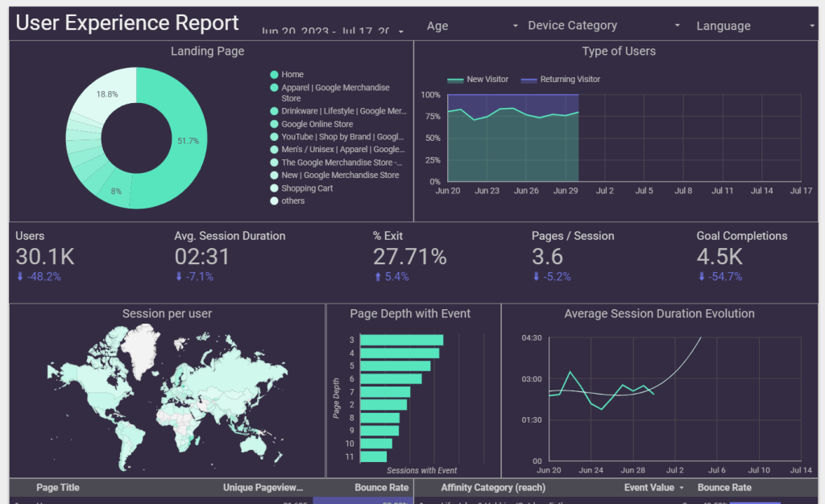Select the Avg. Session Duration scorecard value
Image resolution: width=825 pixels, height=504 pixels.
point(202,257)
